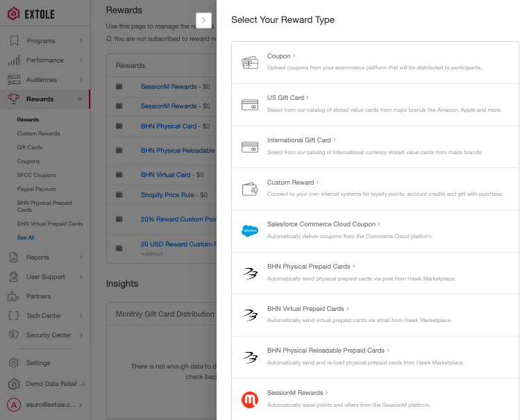Expand the User Support menu chevron
520x420 pixels.
tap(81, 277)
